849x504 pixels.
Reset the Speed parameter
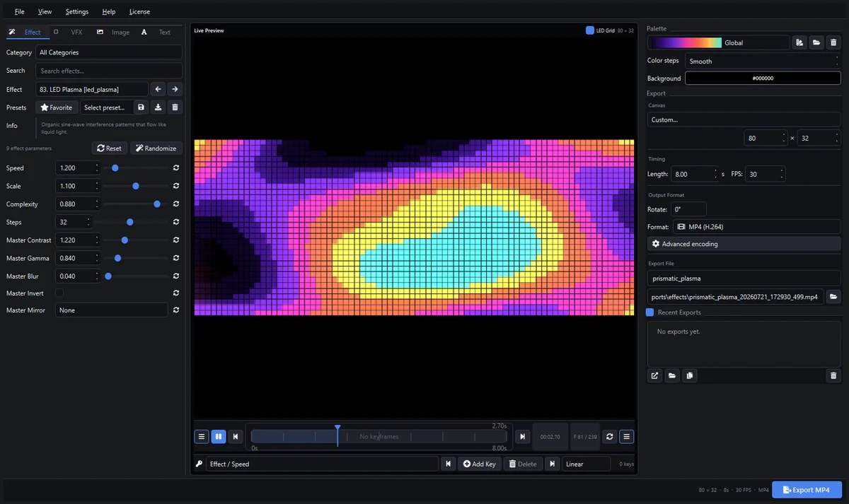pyautogui.click(x=175, y=168)
